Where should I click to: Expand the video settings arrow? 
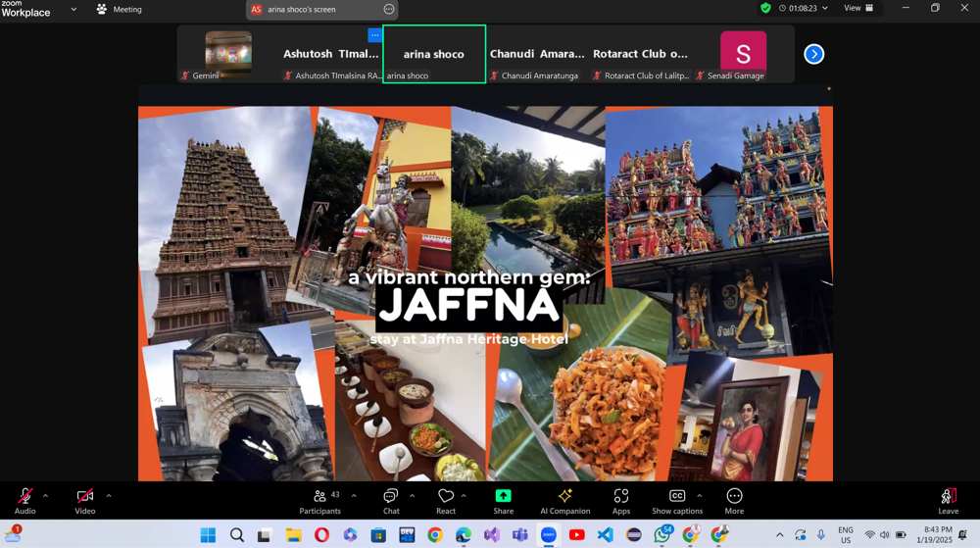click(108, 496)
